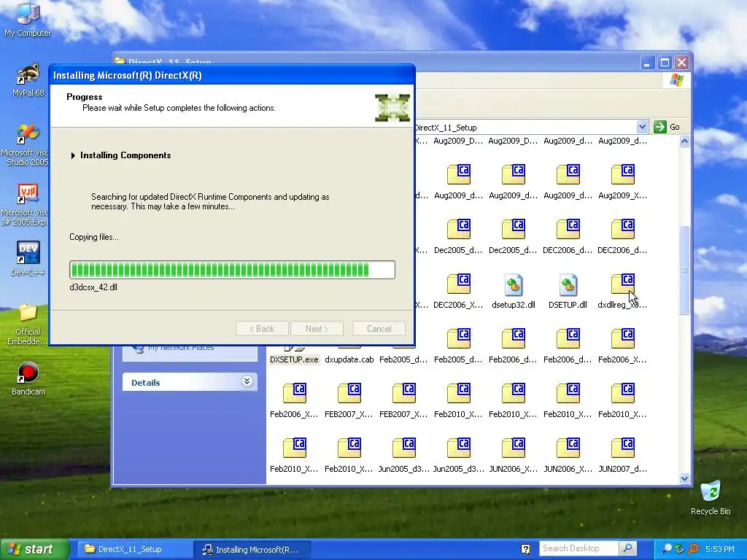This screenshot has height=560, width=747.
Task: Open the Explorer address bar dropdown
Action: 642,127
